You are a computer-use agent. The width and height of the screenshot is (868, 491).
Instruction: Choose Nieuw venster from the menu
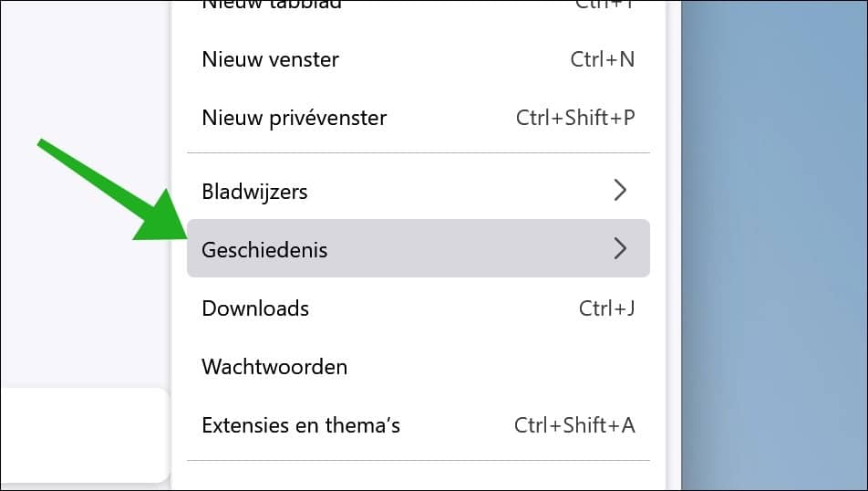click(270, 60)
